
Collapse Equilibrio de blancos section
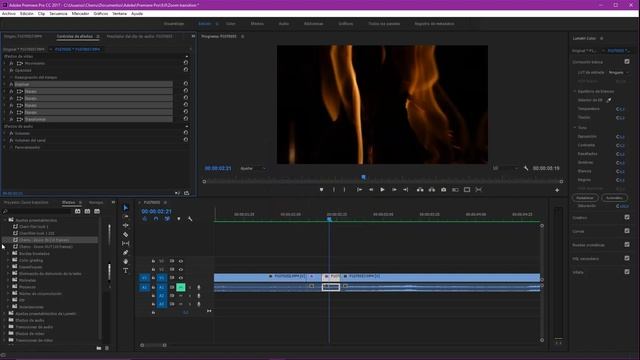(575, 91)
